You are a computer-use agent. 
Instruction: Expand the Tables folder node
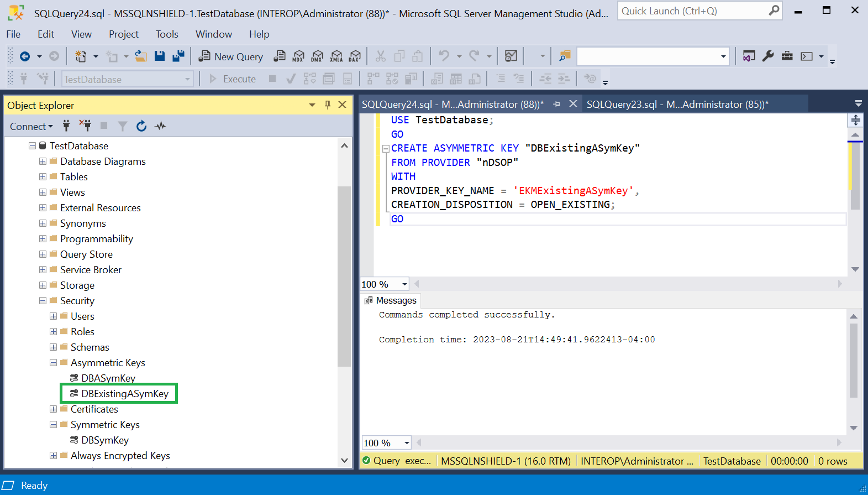43,177
